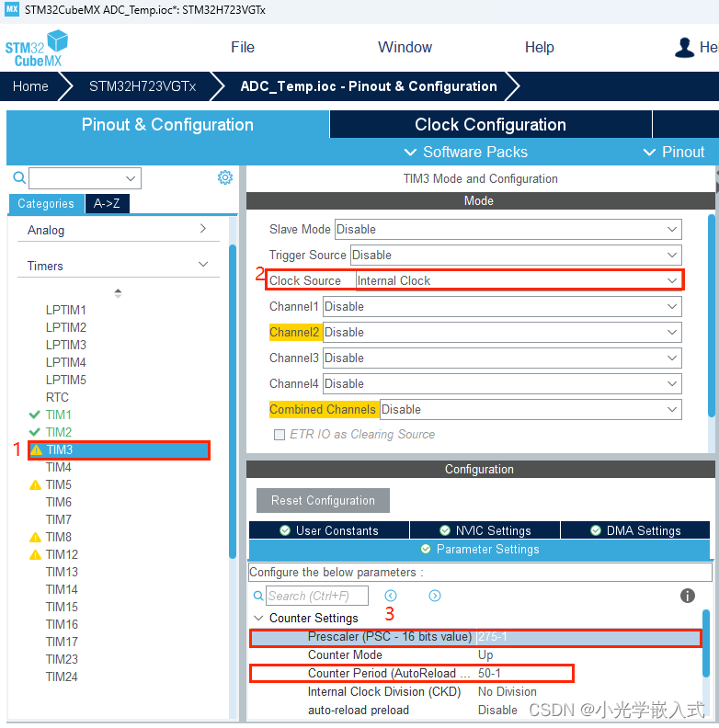Click the STM32H723VGTx breadcrumb
The height and width of the screenshot is (728, 719).
143,86
